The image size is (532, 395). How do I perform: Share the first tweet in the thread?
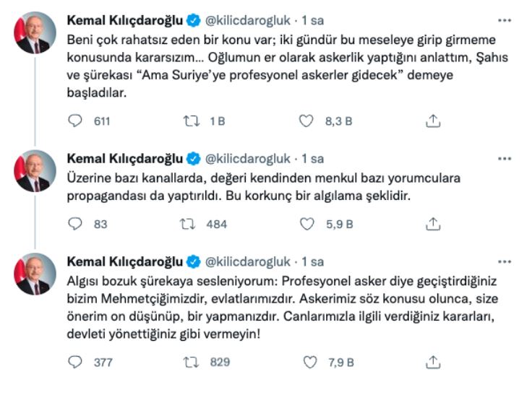[x=433, y=121]
